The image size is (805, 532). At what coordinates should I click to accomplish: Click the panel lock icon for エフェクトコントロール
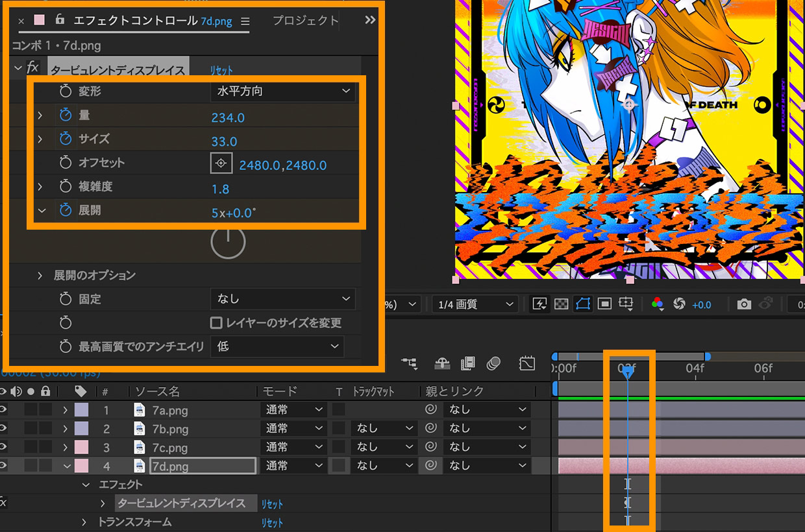[60, 19]
